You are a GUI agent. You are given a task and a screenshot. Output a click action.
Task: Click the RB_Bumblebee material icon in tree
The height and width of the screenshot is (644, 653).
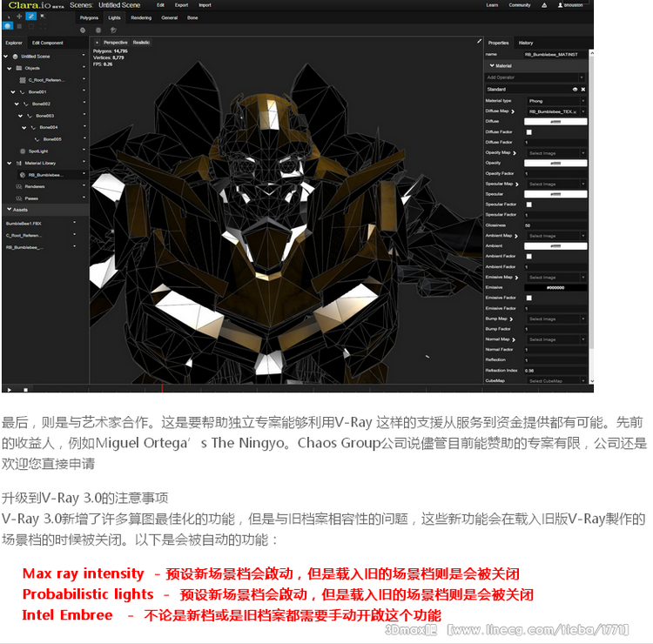(x=23, y=175)
